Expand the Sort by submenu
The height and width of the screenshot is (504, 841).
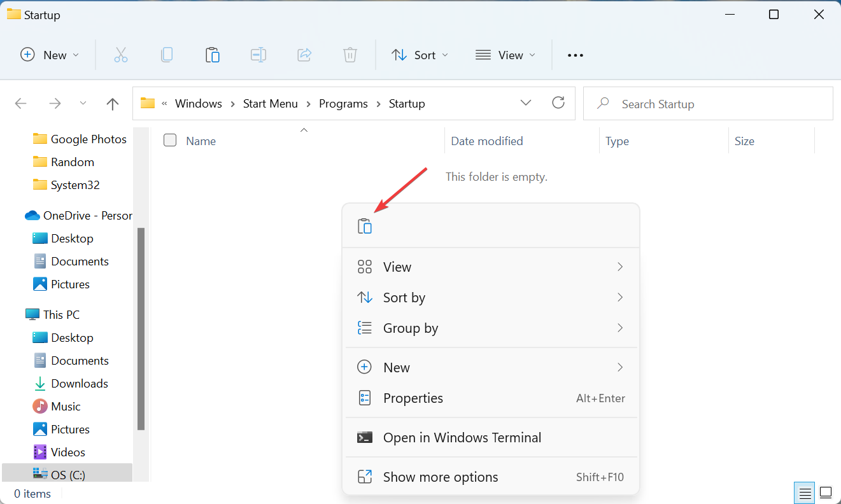click(491, 297)
